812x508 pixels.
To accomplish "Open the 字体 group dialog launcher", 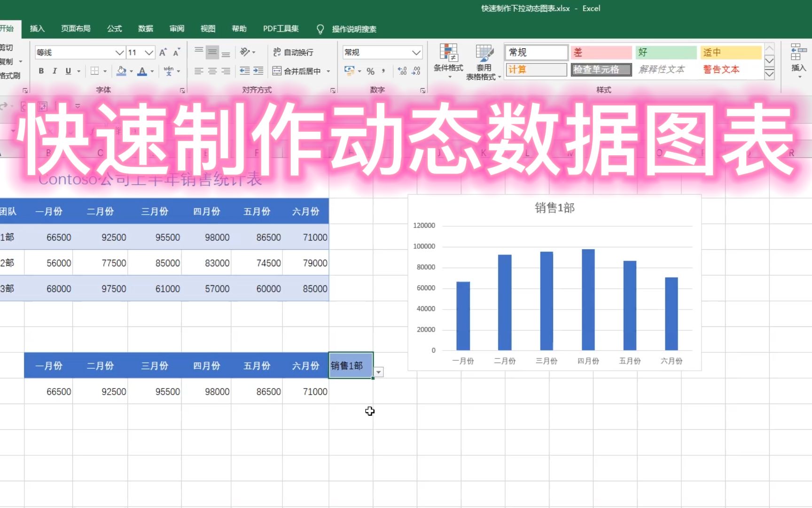I will 182,90.
